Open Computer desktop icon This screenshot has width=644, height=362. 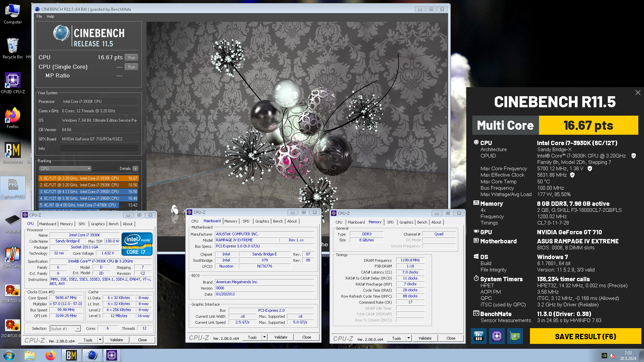(13, 14)
